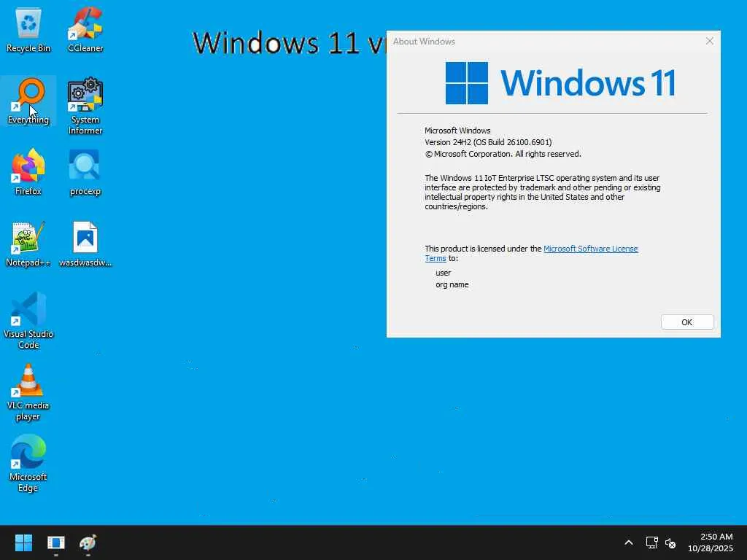Select the Everything search shortcut

pyautogui.click(x=28, y=101)
